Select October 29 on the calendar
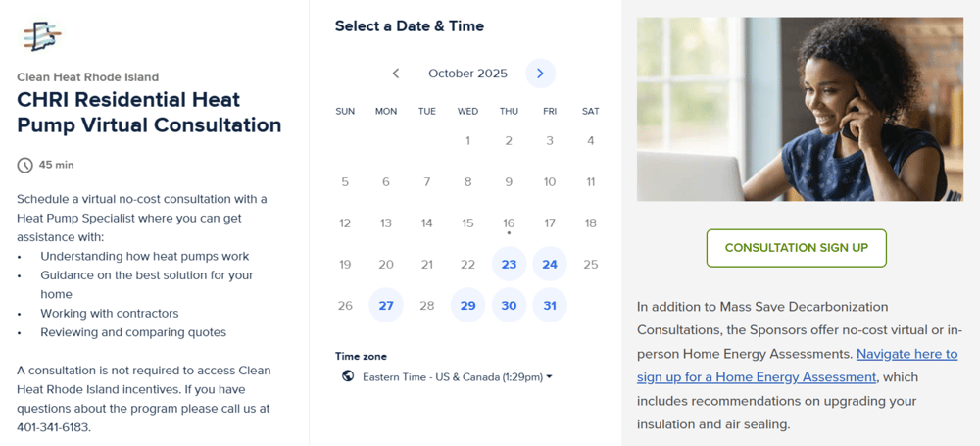Image resolution: width=980 pixels, height=446 pixels. pos(467,305)
